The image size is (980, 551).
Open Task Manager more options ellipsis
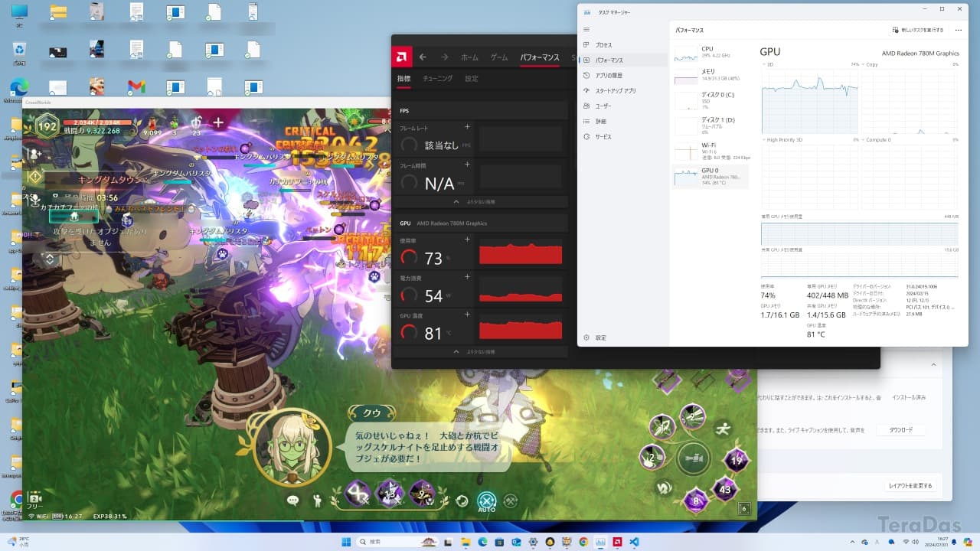click(x=959, y=30)
